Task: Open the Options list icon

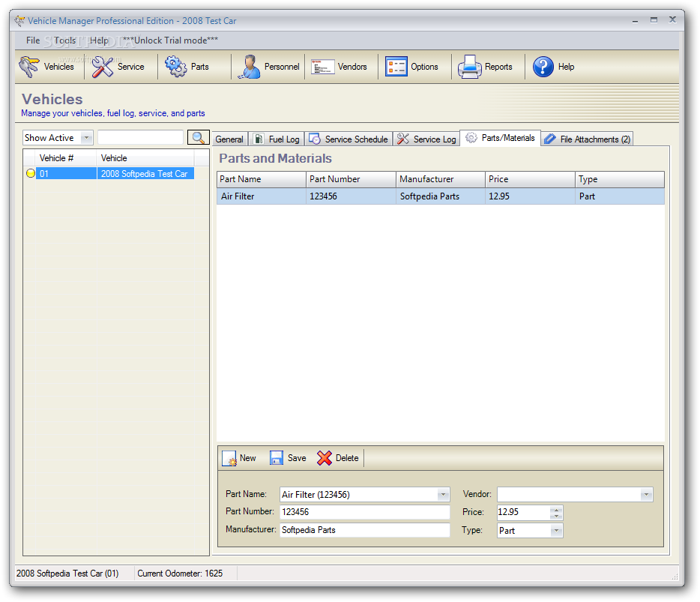Action: click(396, 67)
